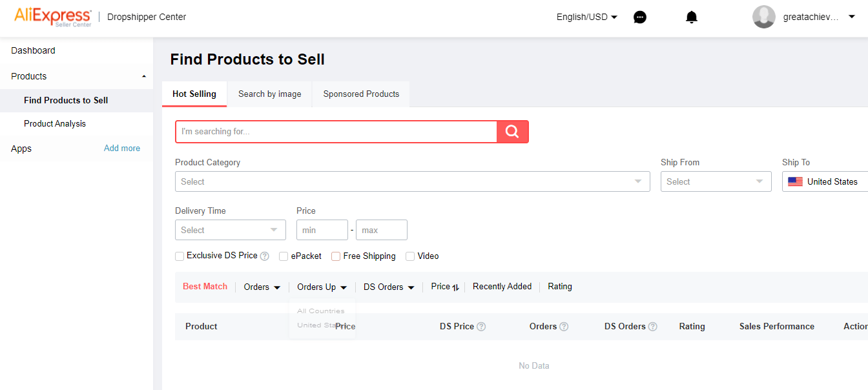Click the help icon beside Orders column

564,327
